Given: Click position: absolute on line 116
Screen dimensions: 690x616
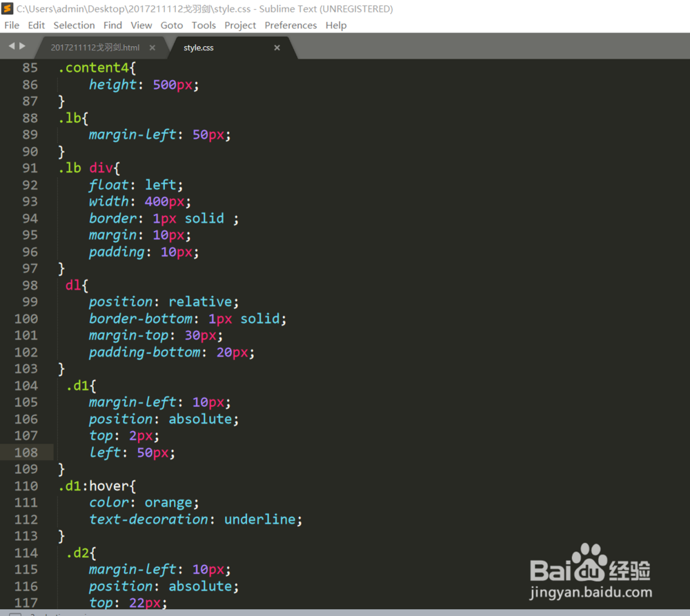Looking at the screenshot, I should (x=164, y=586).
